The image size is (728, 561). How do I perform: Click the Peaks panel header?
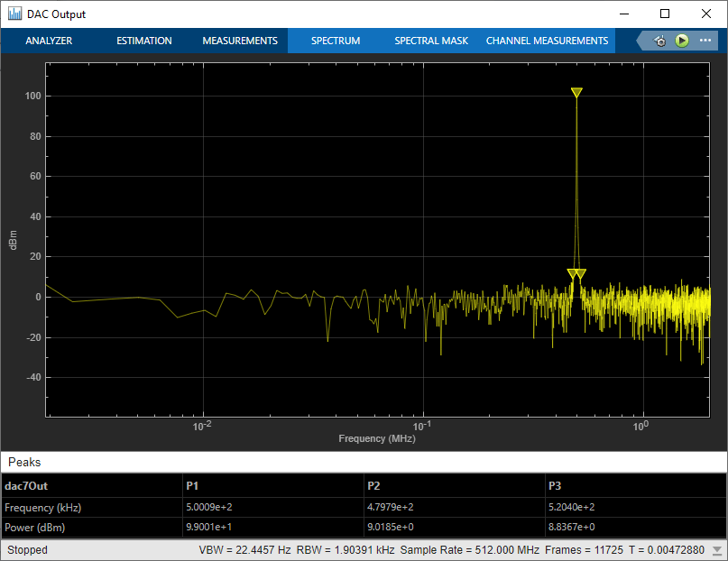(x=364, y=462)
